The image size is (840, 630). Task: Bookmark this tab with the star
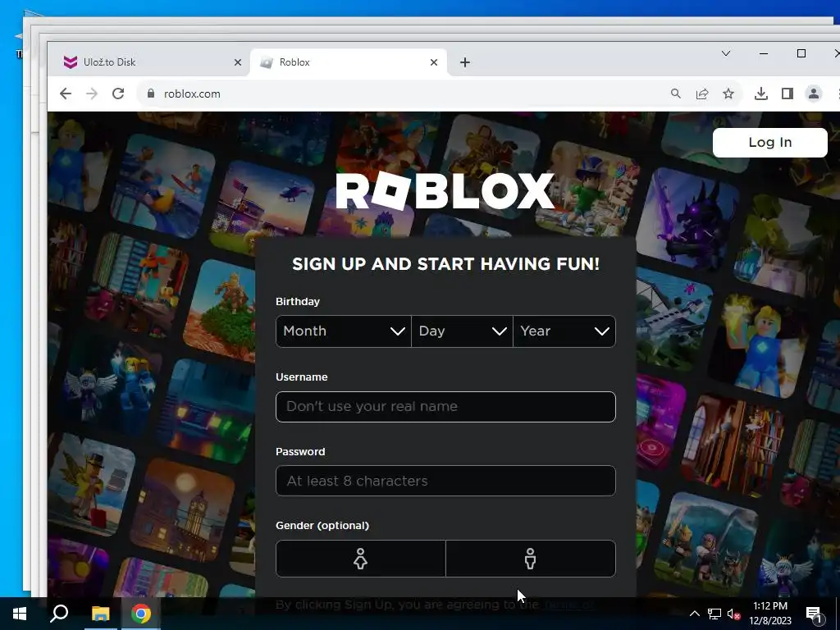click(x=728, y=94)
